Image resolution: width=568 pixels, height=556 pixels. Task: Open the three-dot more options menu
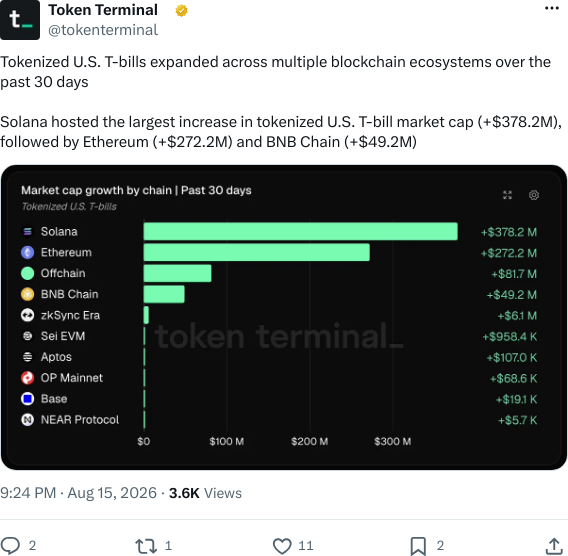click(552, 8)
